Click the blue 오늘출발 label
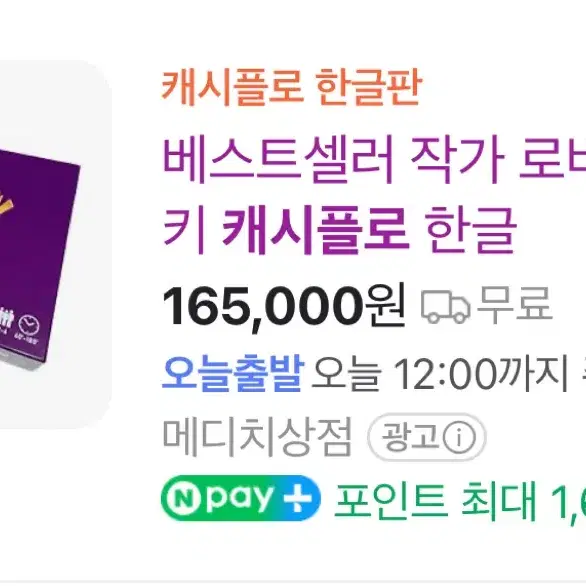Screen dimensions: 586x586 tap(233, 372)
